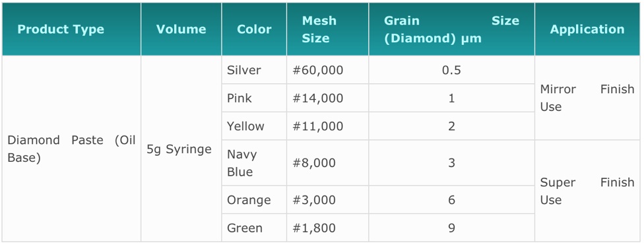Image resolution: width=644 pixels, height=247 pixels.
Task: Click the Mesh Size header cell
Action: pos(328,29)
